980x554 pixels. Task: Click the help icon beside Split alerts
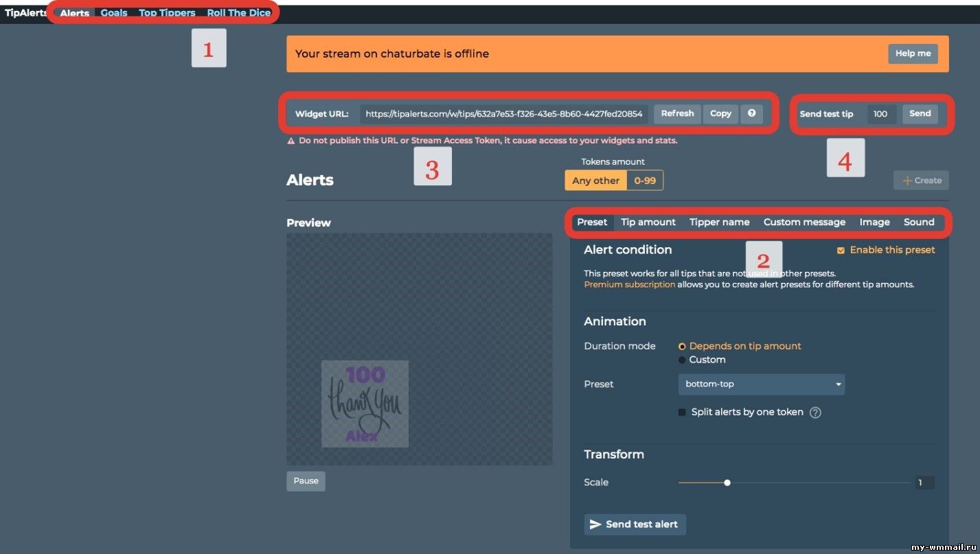point(815,413)
